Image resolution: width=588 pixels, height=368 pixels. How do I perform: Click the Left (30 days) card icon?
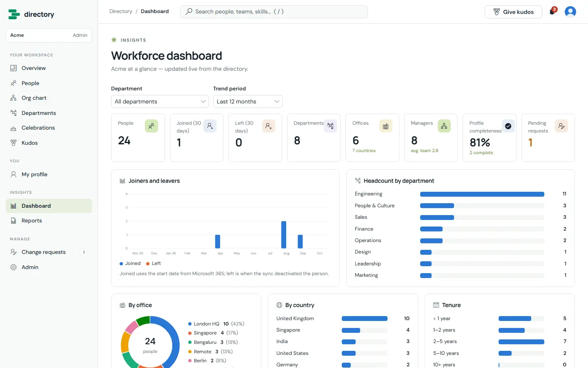[269, 126]
